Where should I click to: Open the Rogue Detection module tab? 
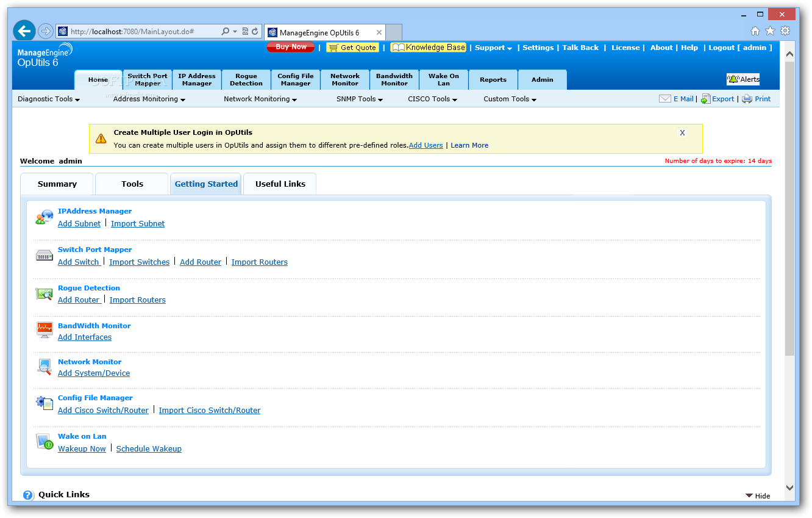(x=246, y=80)
